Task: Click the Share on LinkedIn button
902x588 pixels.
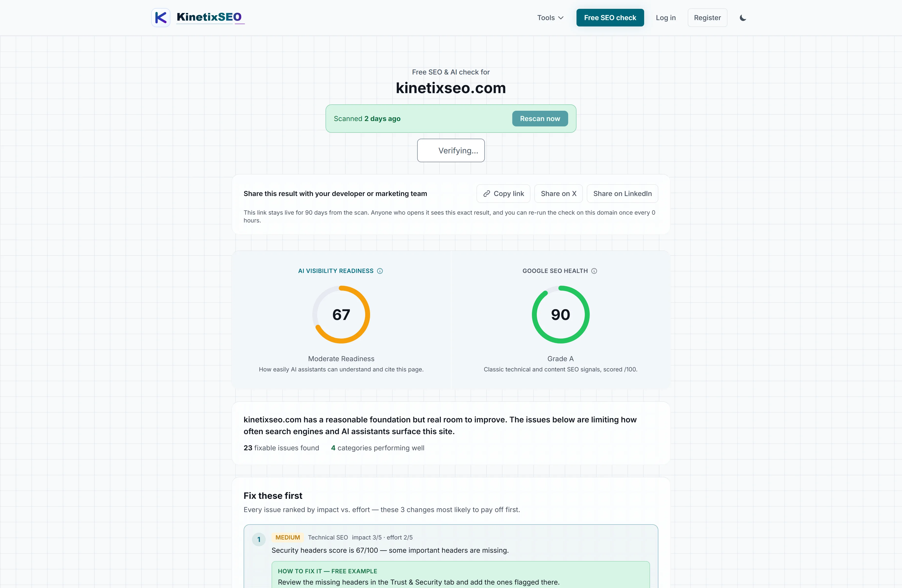Action: (x=622, y=194)
